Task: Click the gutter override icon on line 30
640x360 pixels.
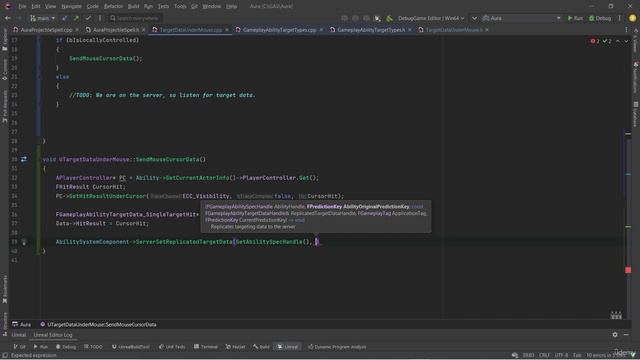Action: [x=24, y=159]
